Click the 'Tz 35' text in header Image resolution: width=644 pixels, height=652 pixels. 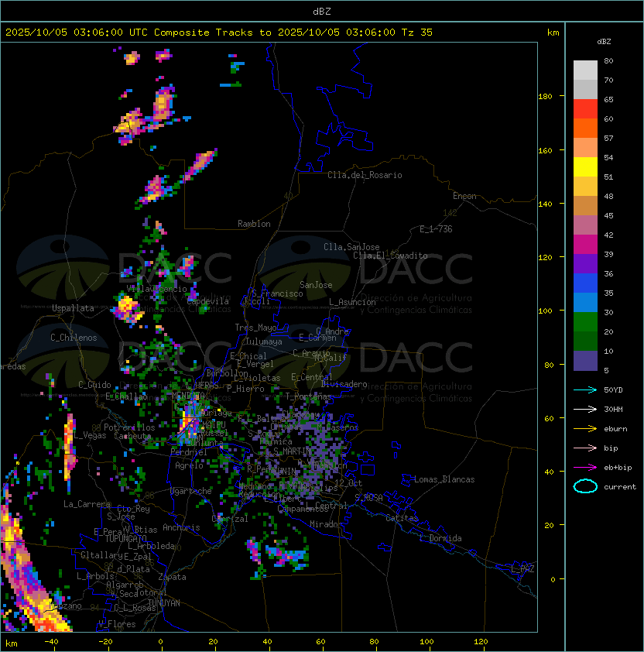point(417,33)
